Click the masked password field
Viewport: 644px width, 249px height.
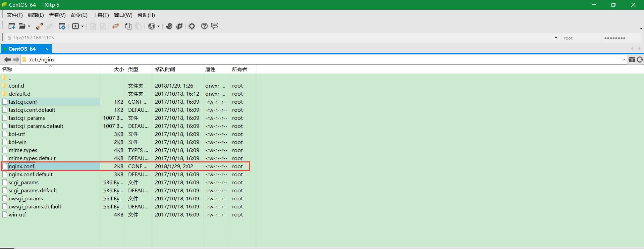point(621,38)
